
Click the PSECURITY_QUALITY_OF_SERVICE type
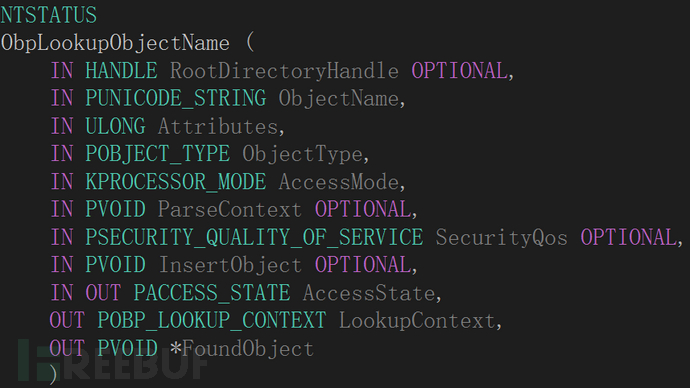(254, 238)
